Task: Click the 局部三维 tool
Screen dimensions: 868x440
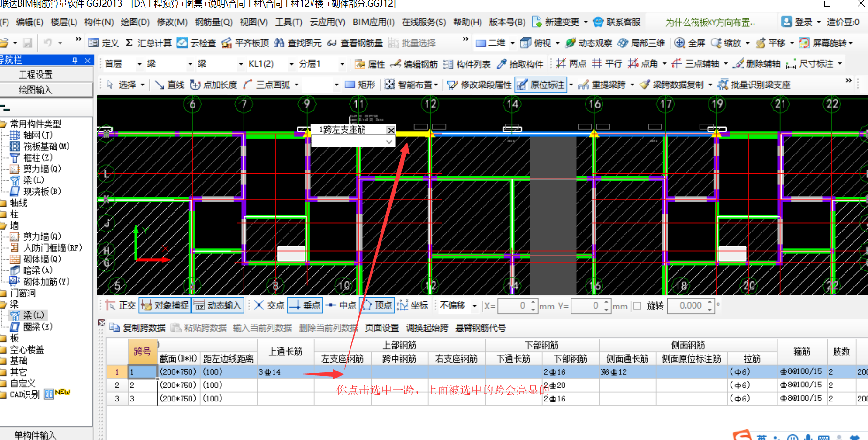Action: (641, 43)
